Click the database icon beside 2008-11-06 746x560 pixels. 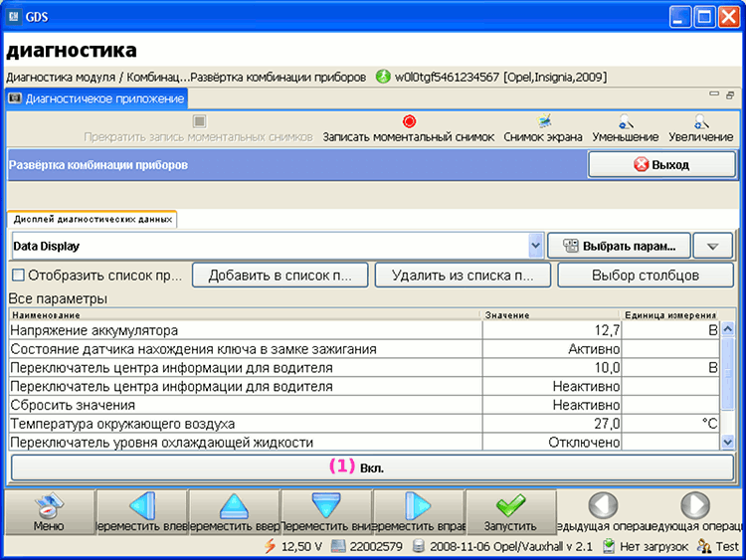point(418,546)
